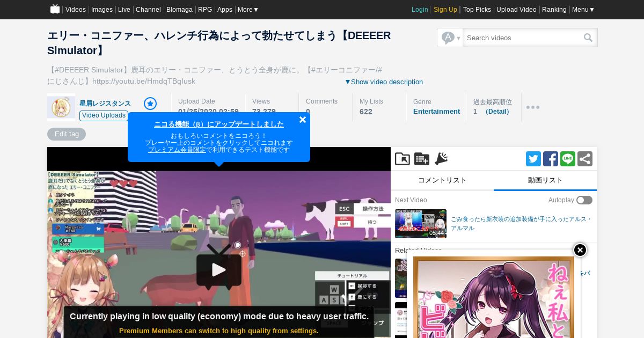This screenshot has height=338, width=644.
Task: Open the ニコる機能 update announcement link
Action: click(x=219, y=124)
